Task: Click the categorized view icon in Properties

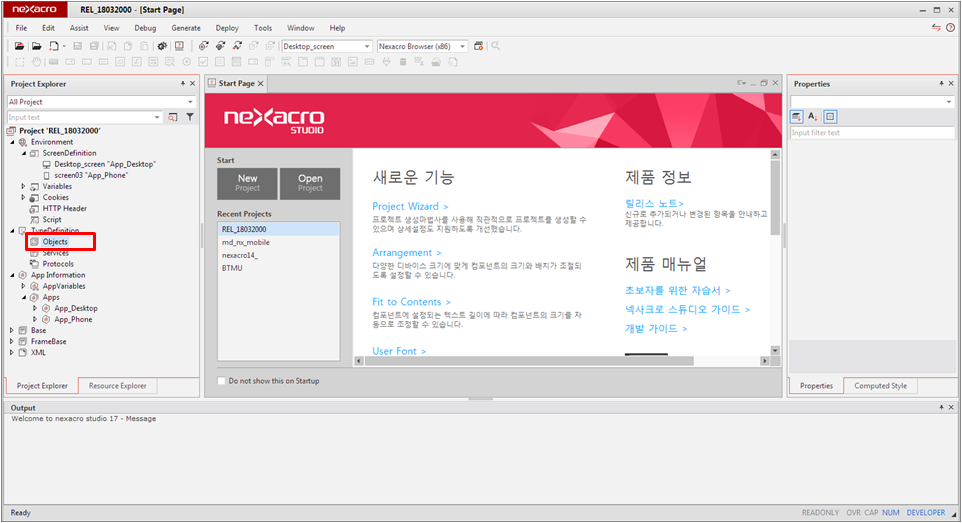Action: click(x=797, y=117)
